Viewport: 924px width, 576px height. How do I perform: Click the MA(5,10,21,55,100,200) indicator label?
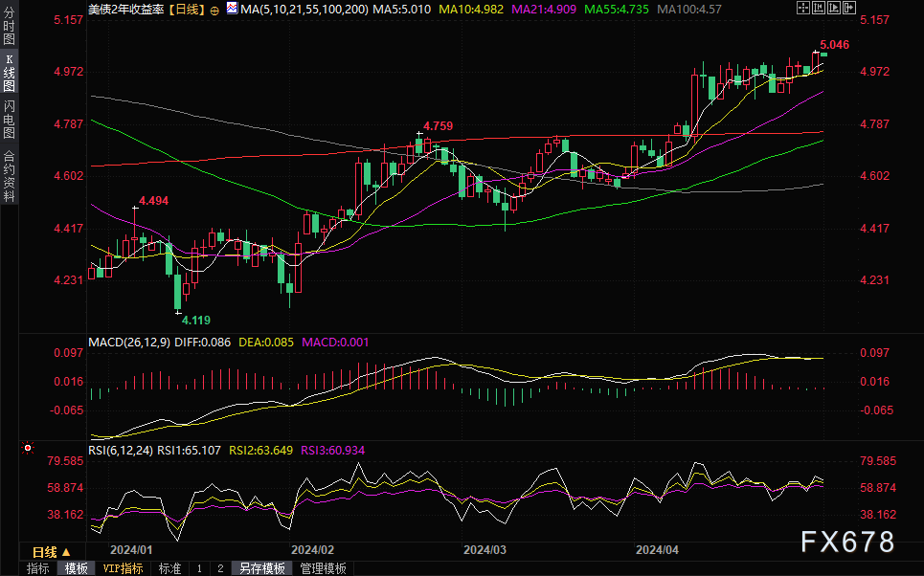click(304, 10)
